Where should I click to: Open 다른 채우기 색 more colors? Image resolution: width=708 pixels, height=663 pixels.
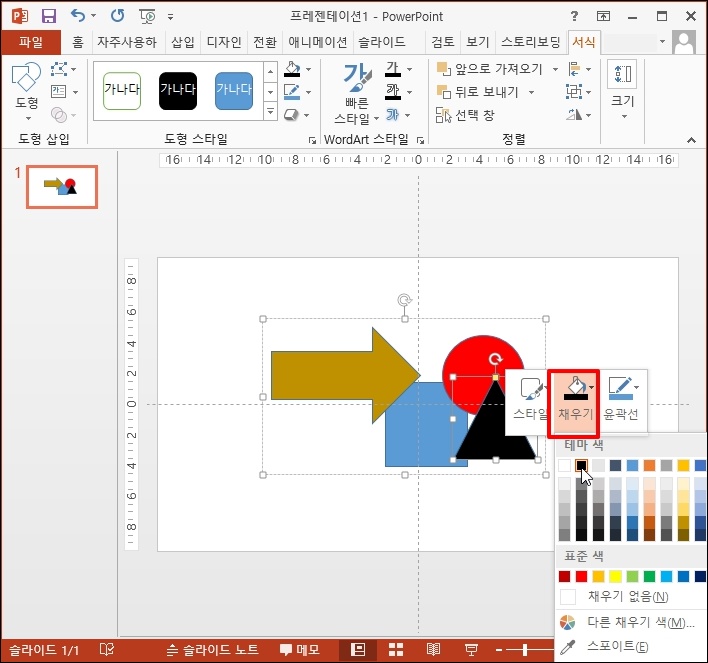click(631, 622)
